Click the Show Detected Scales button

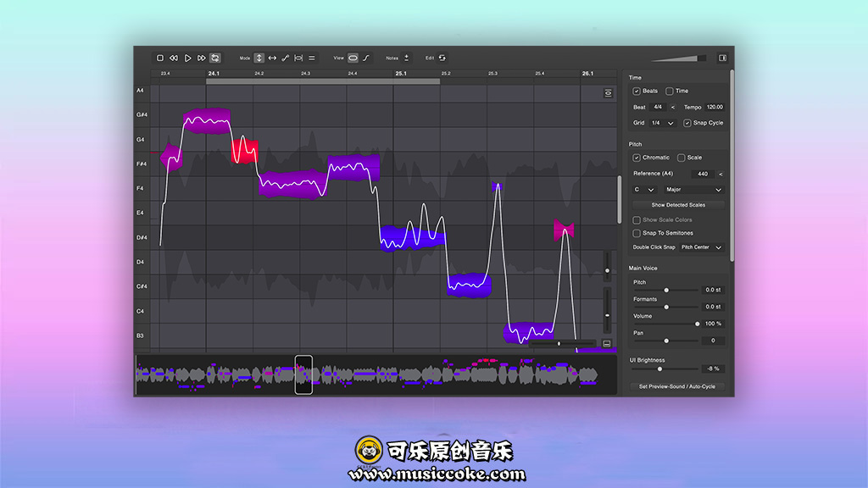pyautogui.click(x=677, y=205)
